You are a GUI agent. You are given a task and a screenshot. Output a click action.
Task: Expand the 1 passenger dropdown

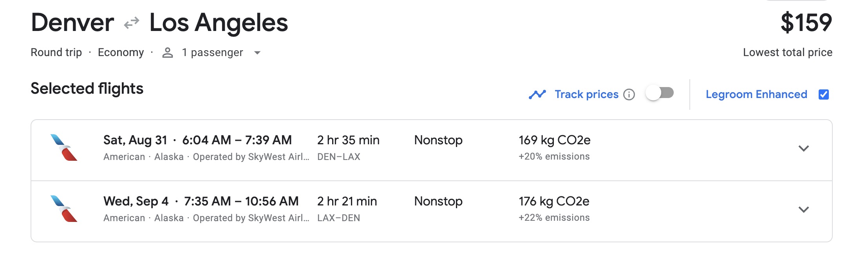257,53
